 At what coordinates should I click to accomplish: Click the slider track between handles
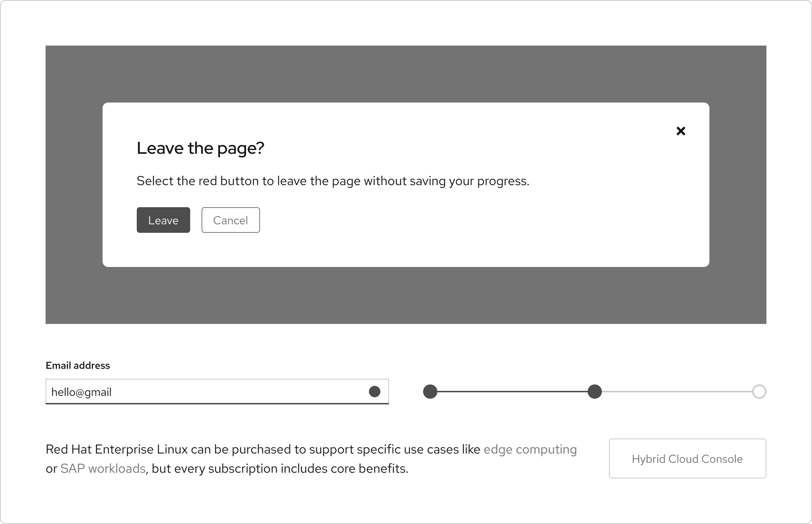tap(513, 392)
